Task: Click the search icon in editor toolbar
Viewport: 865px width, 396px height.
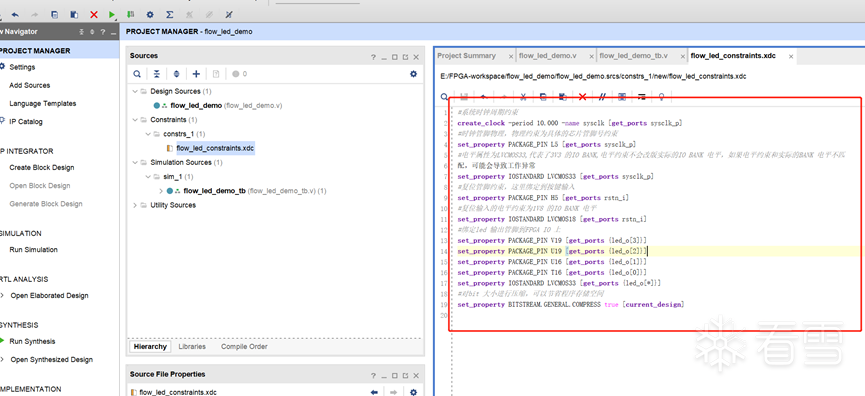Action: tap(444, 97)
